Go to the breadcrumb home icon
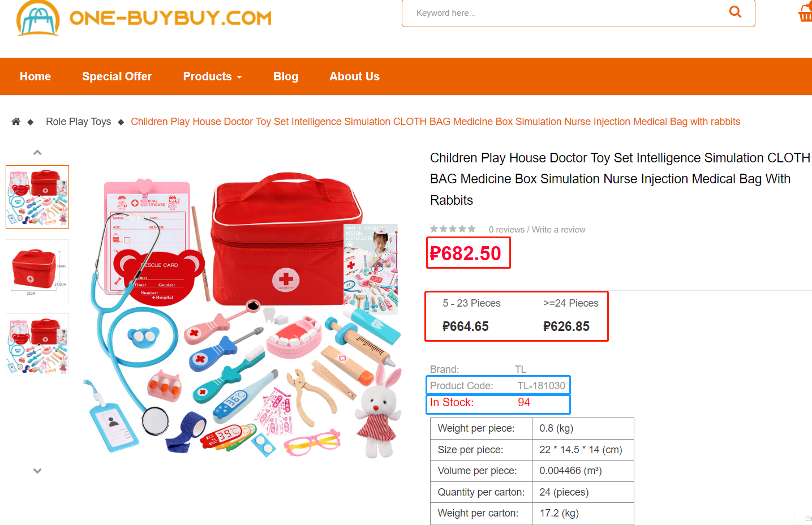 coord(16,122)
